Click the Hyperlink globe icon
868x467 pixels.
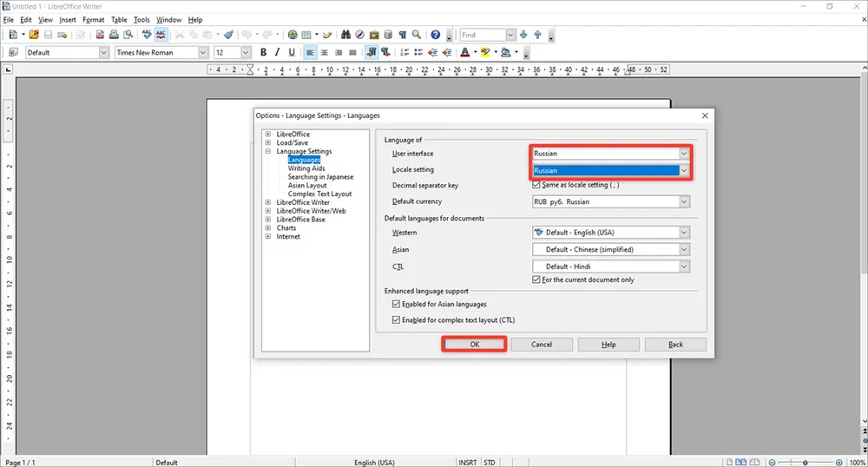click(293, 35)
